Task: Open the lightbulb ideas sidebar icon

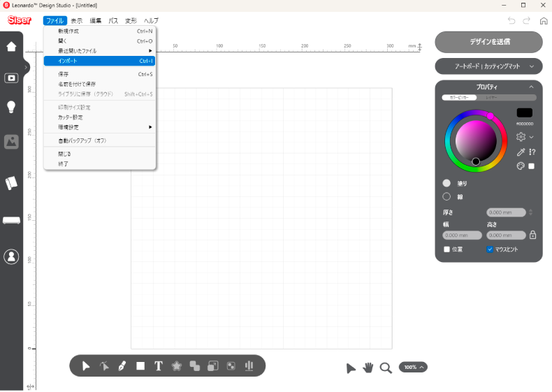Action: pyautogui.click(x=11, y=107)
